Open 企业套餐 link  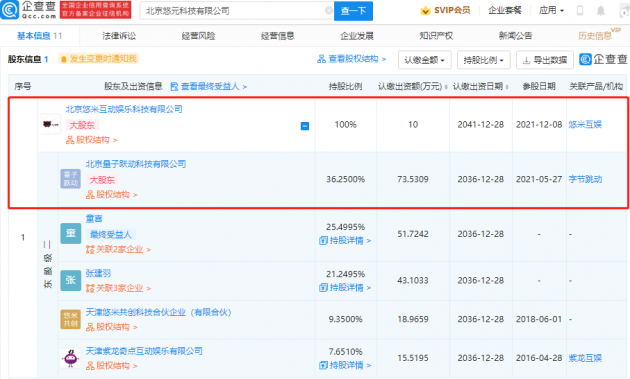(505, 10)
